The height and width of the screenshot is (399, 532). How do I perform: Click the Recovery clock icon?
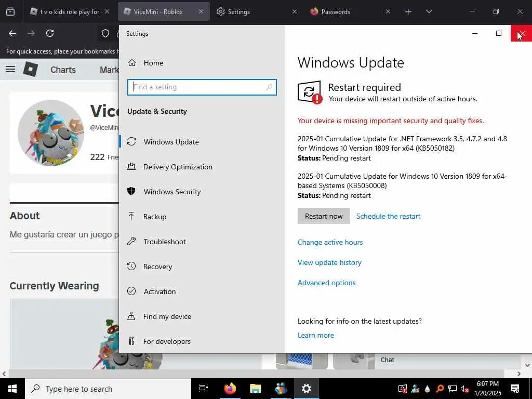tap(131, 266)
